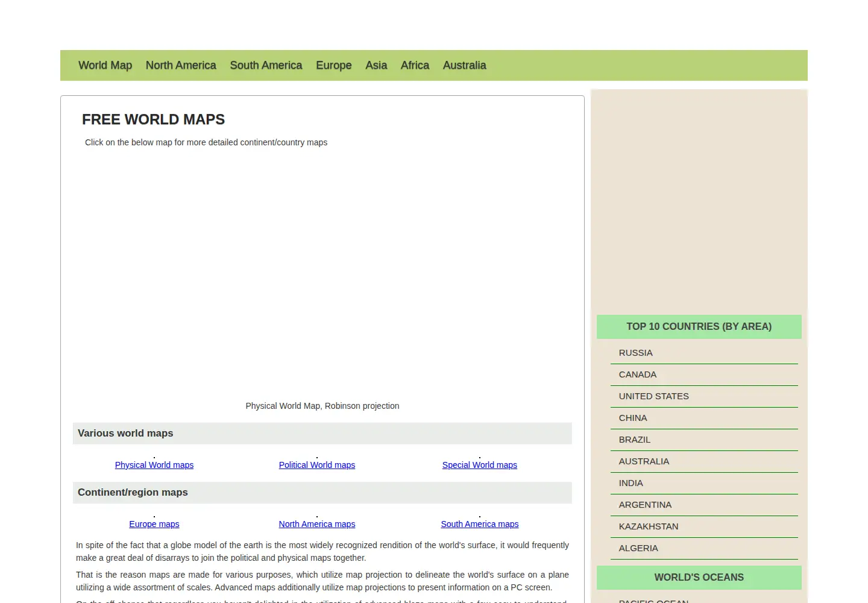
Task: Click the Continent/region maps section header
Action: [322, 493]
